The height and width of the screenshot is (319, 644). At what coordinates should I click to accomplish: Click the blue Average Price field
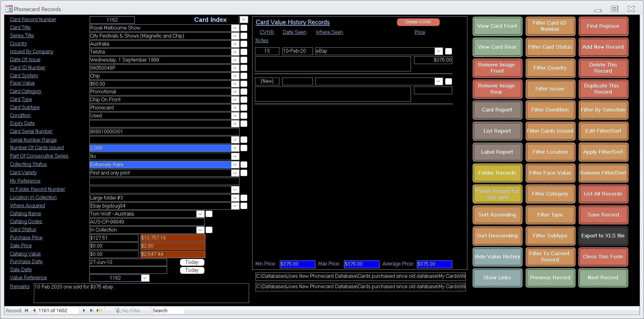pos(434,264)
